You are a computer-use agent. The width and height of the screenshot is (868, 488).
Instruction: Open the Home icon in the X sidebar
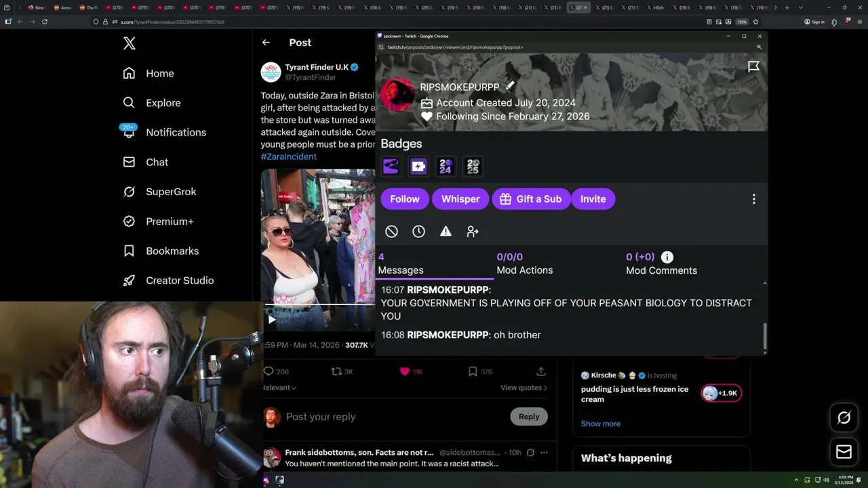point(129,73)
